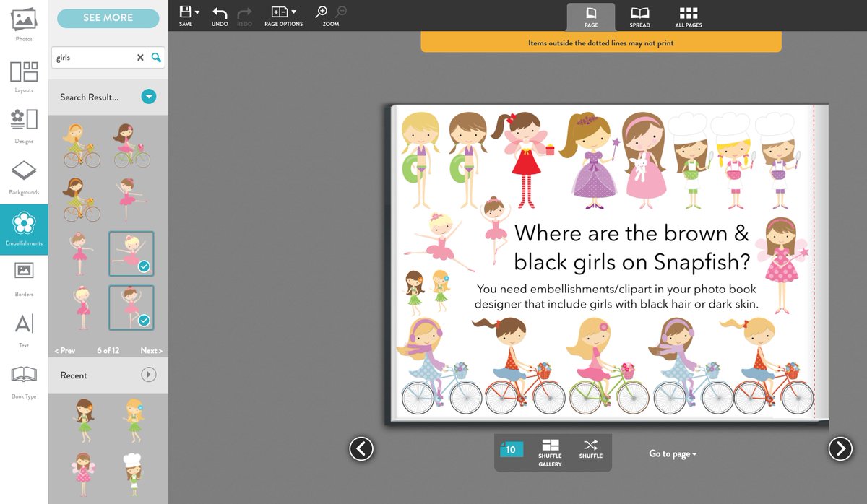Open the Save dropdown arrow
Image resolution: width=867 pixels, height=504 pixels.
coord(197,12)
